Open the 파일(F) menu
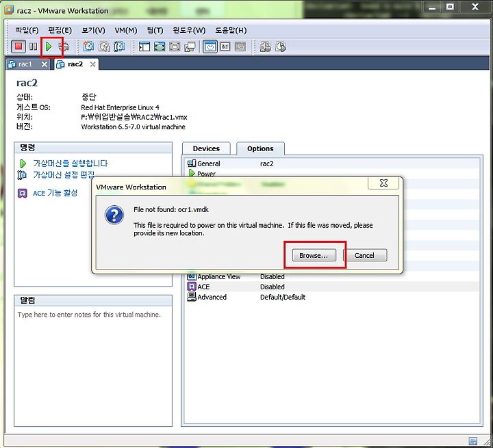493x448 pixels. tap(27, 30)
